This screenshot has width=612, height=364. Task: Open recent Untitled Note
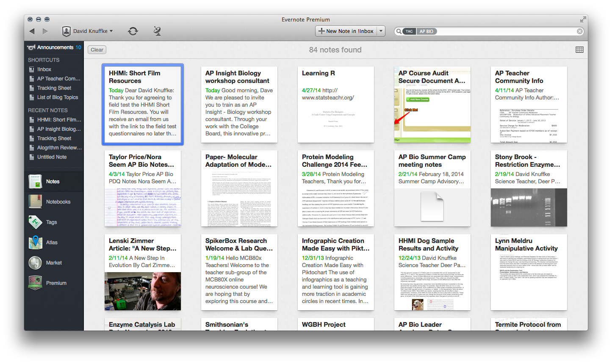52,157
